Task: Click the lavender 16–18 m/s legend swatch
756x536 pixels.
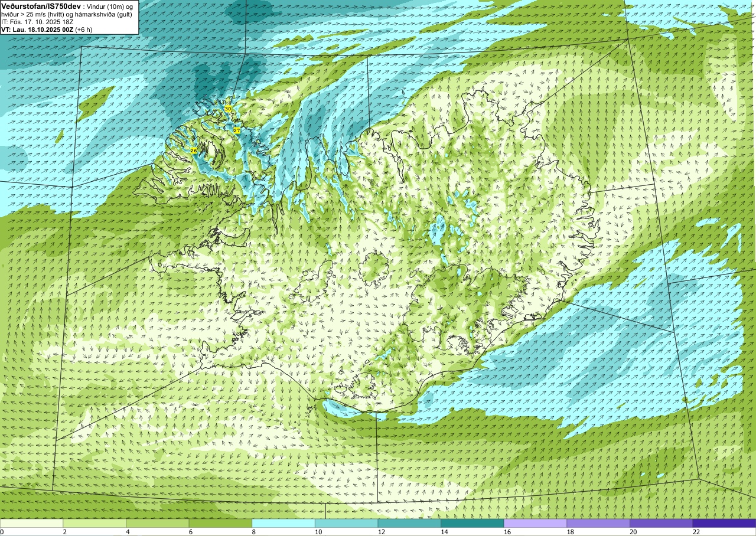Action: tap(536, 523)
